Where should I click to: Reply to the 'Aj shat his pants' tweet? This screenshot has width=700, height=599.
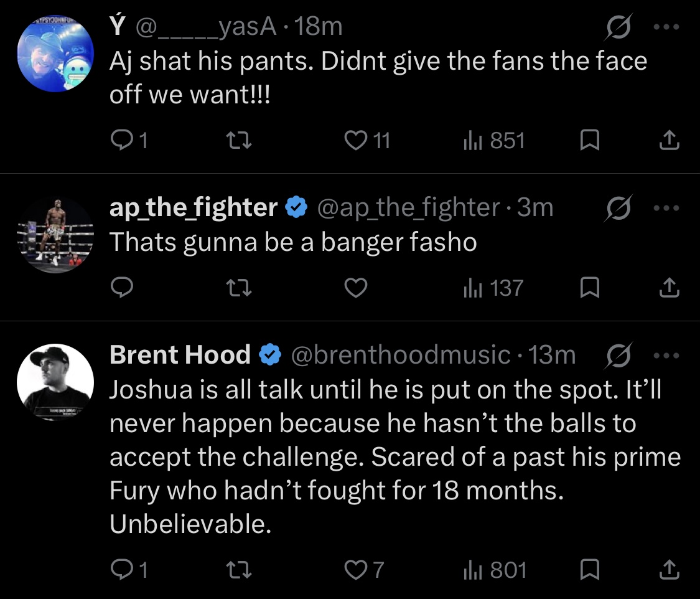click(x=128, y=140)
